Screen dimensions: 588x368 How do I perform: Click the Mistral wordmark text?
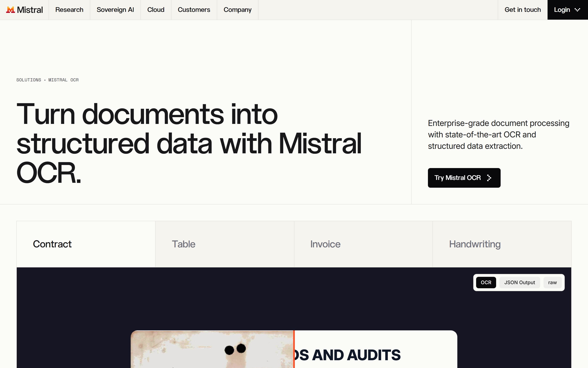30,10
